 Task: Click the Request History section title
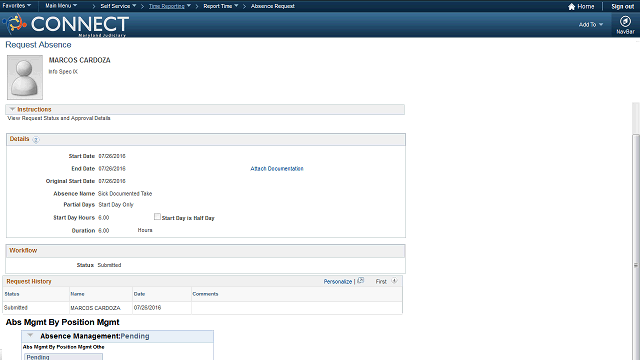[x=29, y=282]
